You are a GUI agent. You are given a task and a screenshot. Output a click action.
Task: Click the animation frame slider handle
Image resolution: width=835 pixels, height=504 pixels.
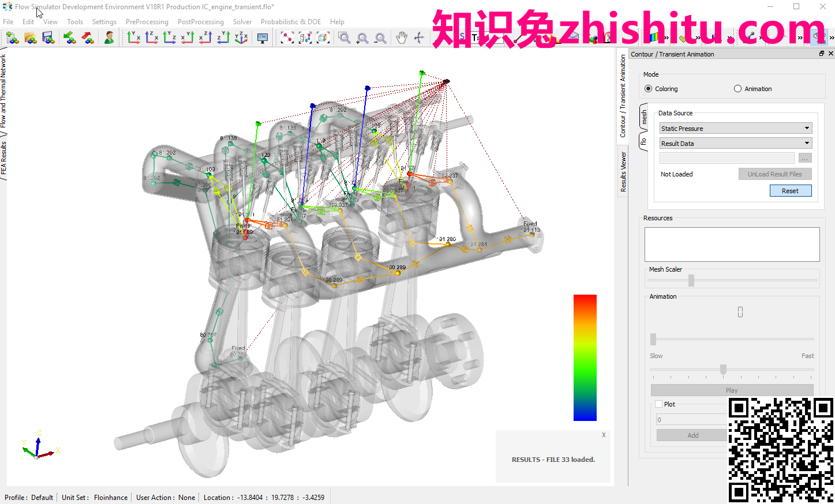653,338
